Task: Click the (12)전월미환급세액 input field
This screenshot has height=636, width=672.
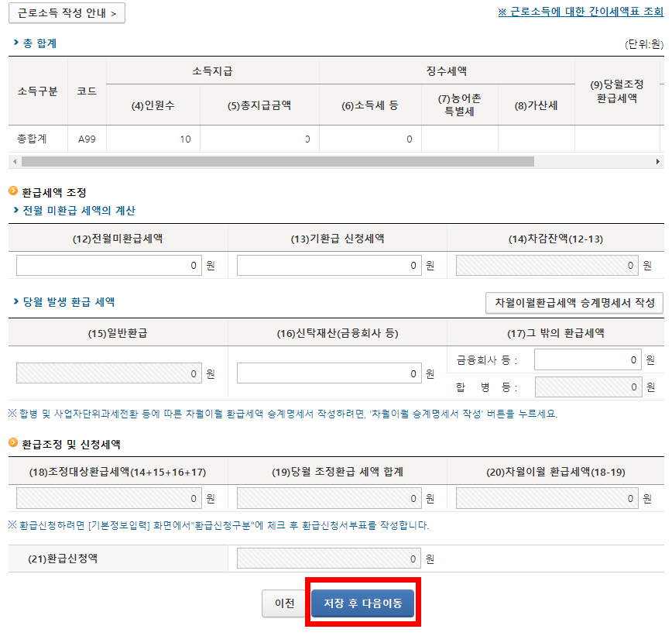Action: 109,266
